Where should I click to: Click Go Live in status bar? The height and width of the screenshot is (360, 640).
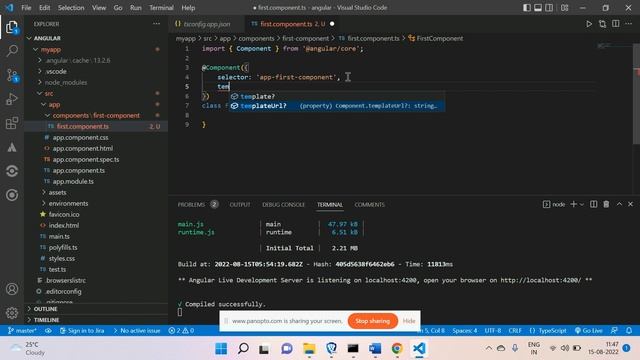click(x=589, y=331)
